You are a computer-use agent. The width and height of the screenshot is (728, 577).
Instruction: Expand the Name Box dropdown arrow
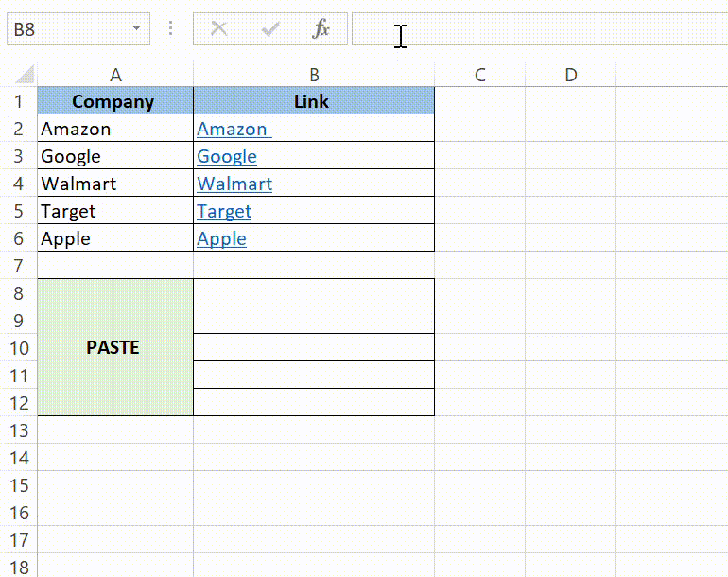[137, 29]
